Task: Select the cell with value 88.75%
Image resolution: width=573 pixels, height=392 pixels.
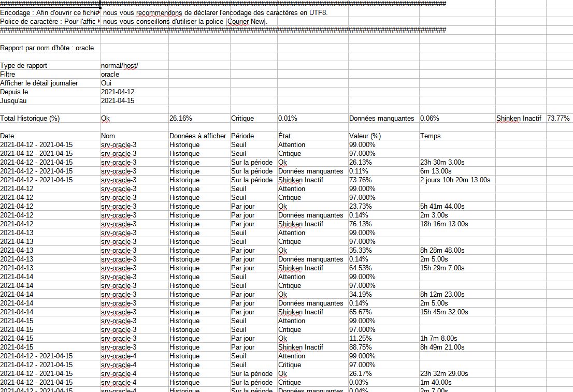Action: [362, 347]
